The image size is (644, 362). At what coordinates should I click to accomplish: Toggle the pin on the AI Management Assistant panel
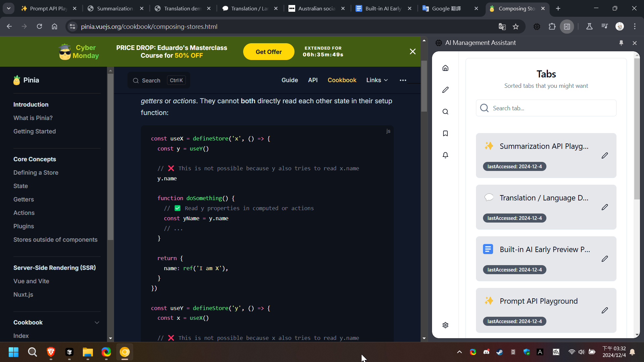(x=621, y=43)
